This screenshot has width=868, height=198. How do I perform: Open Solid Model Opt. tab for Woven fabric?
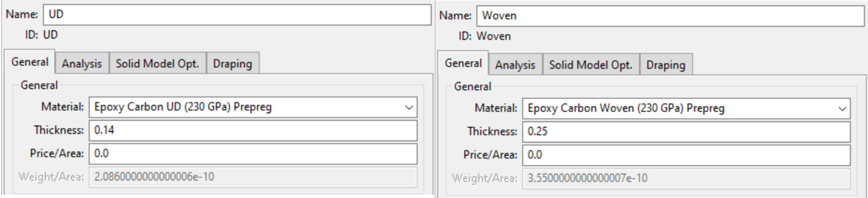pyautogui.click(x=591, y=65)
